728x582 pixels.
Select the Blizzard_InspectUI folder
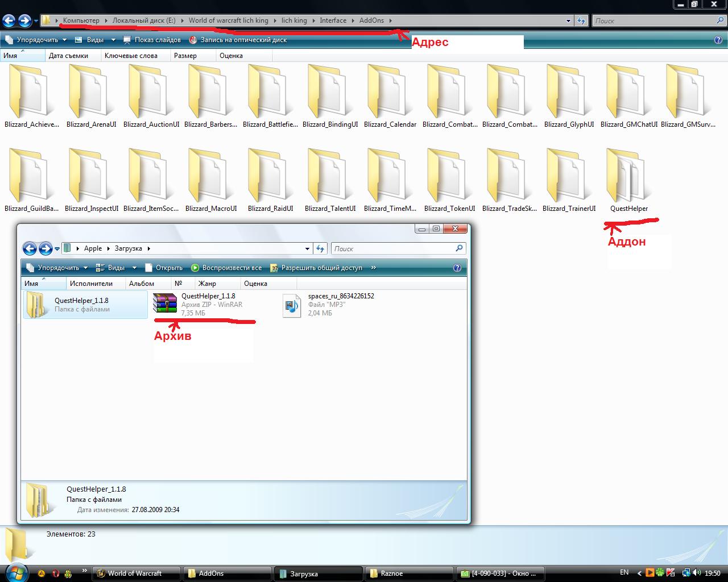92,181
